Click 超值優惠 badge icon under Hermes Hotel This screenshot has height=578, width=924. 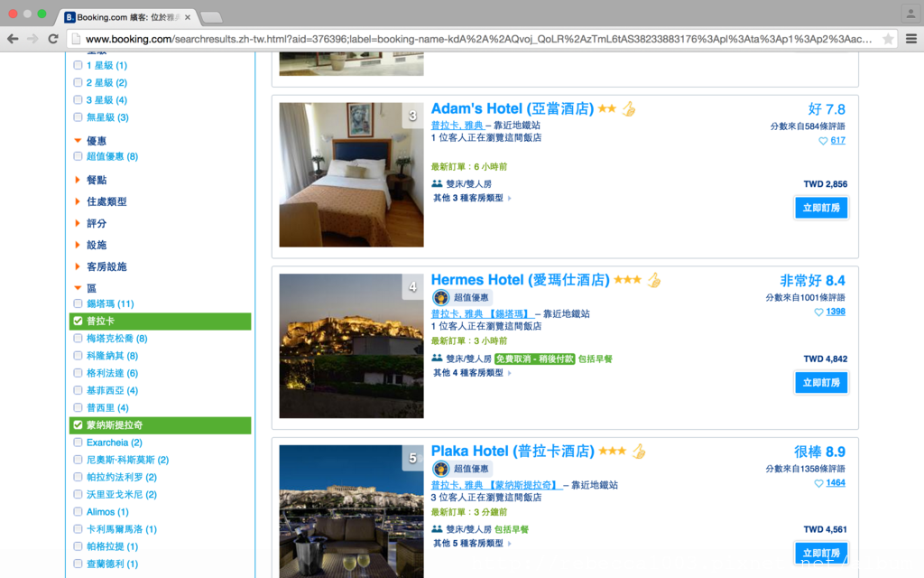click(x=440, y=297)
